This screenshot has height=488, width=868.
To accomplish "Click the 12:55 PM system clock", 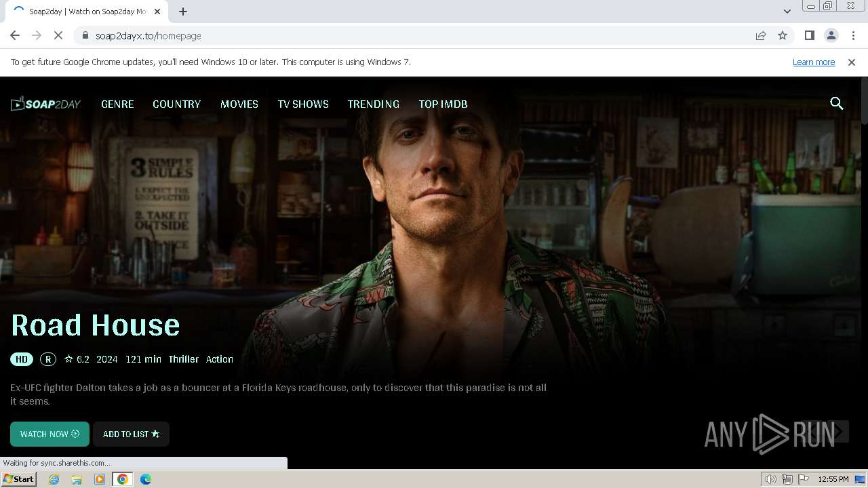I will point(833,479).
